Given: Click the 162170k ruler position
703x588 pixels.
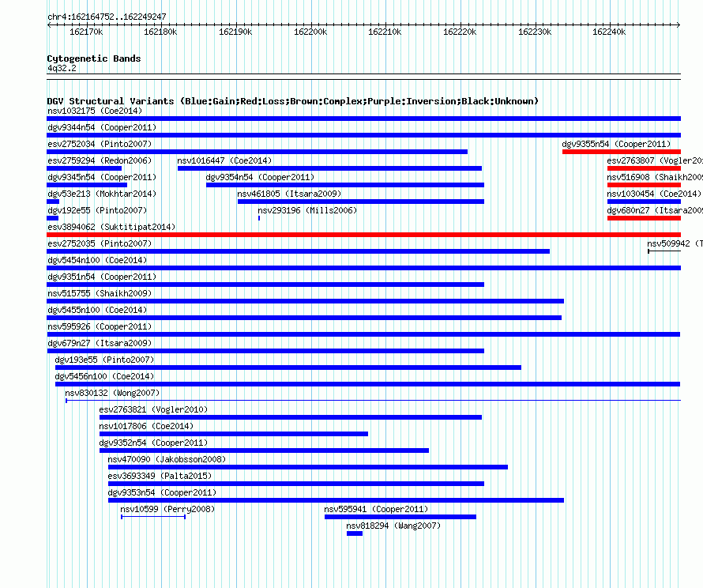Looking at the screenshot, I should 86,32.
